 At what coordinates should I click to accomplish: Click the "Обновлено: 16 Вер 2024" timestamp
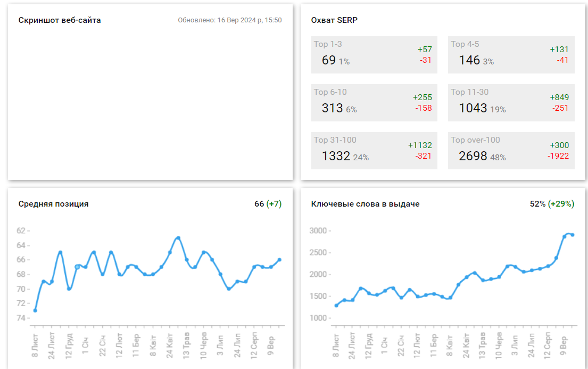tap(229, 20)
